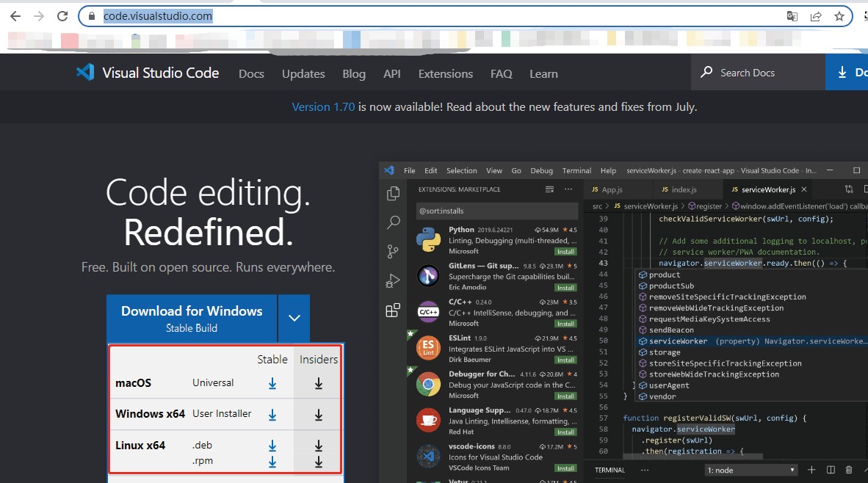Go to Updates in the site navigation
868x483 pixels.
(x=303, y=73)
